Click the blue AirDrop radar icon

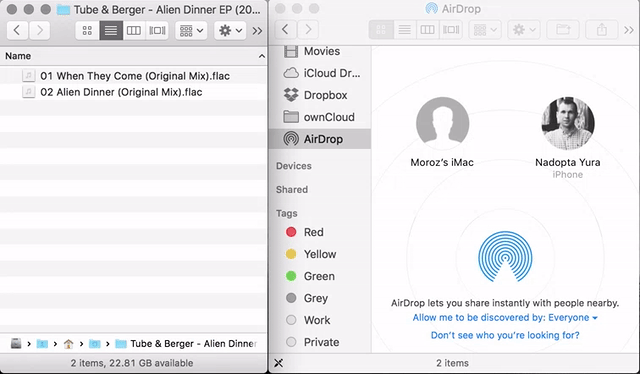coord(505,257)
